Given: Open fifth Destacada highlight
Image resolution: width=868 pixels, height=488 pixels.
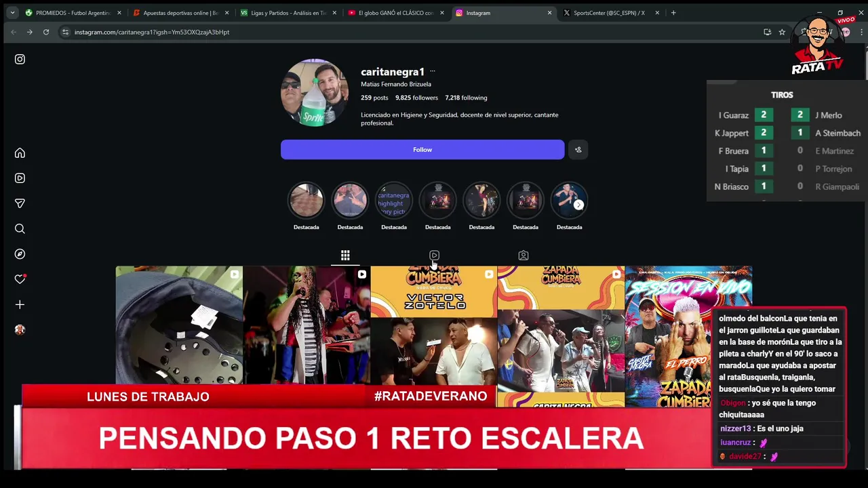Looking at the screenshot, I should [x=481, y=201].
